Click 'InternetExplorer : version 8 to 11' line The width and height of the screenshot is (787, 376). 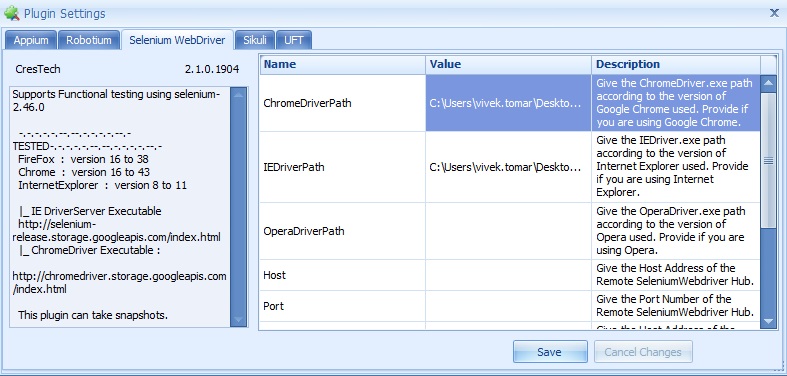click(102, 185)
